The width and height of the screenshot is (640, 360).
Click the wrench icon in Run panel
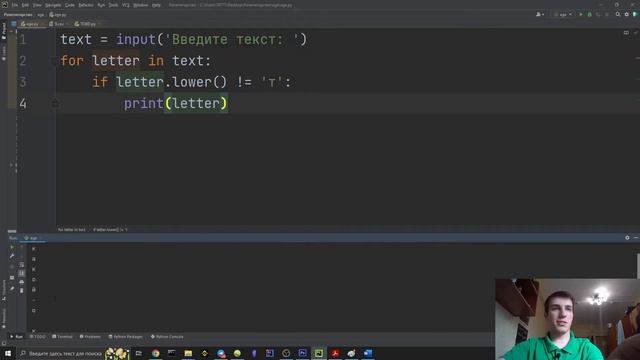pos(12,256)
